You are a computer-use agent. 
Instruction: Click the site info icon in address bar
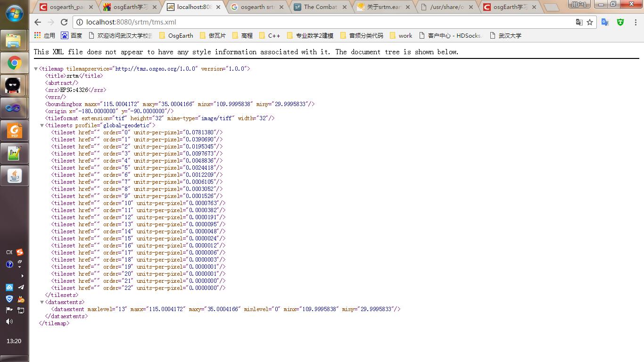80,22
